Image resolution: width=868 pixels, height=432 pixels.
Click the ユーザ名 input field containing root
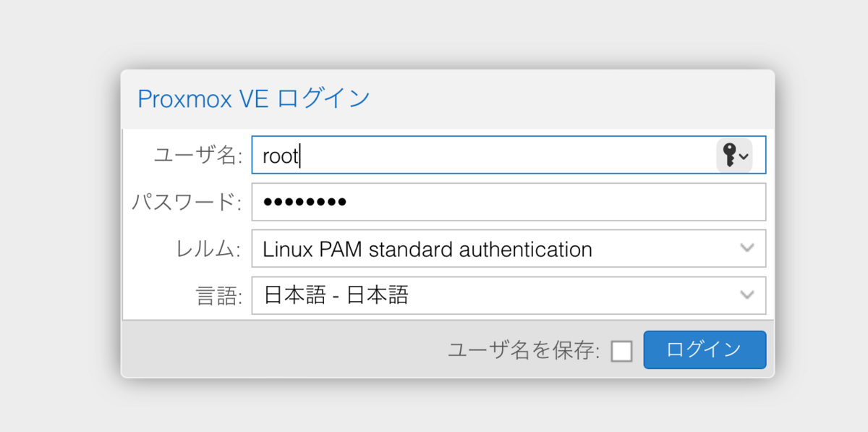pos(509,156)
